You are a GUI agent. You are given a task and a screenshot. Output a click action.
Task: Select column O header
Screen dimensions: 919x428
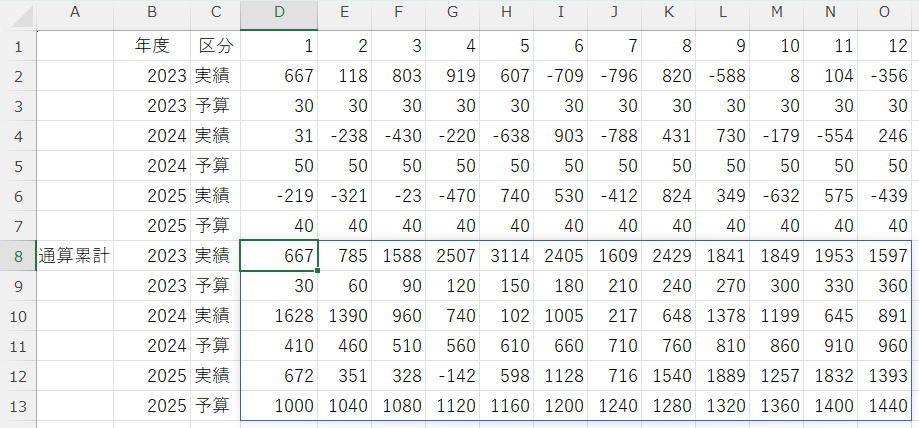tap(884, 14)
